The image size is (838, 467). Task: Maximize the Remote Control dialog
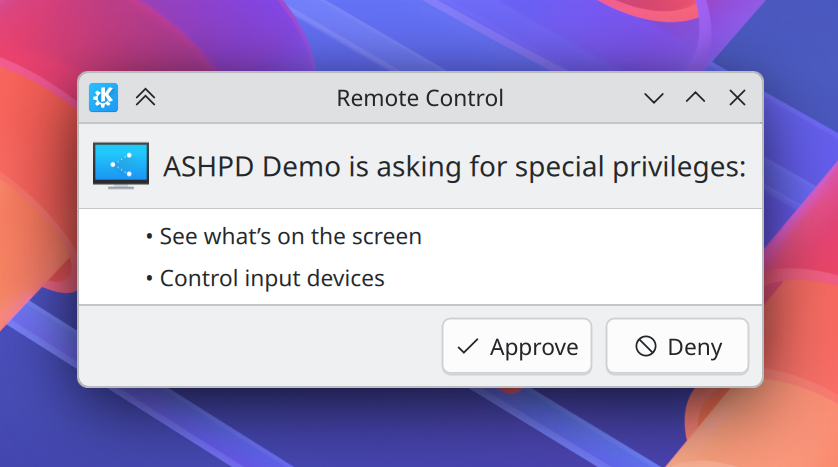click(x=695, y=97)
